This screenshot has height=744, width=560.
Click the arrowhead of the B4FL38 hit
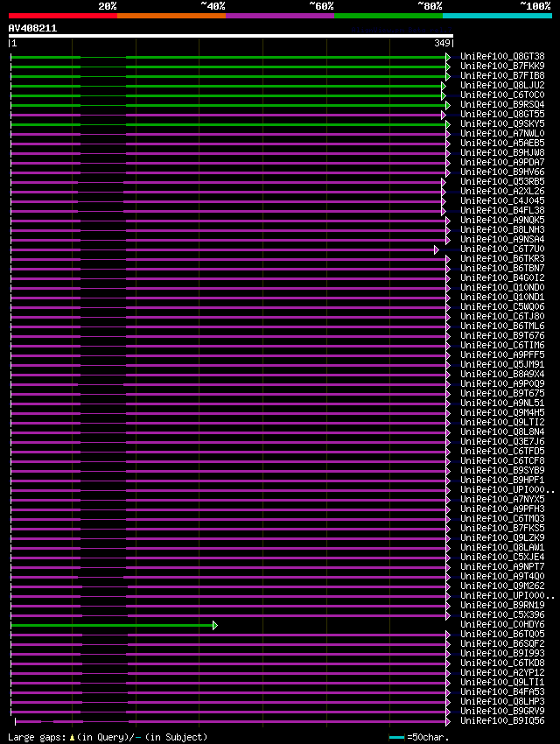[x=444, y=211]
